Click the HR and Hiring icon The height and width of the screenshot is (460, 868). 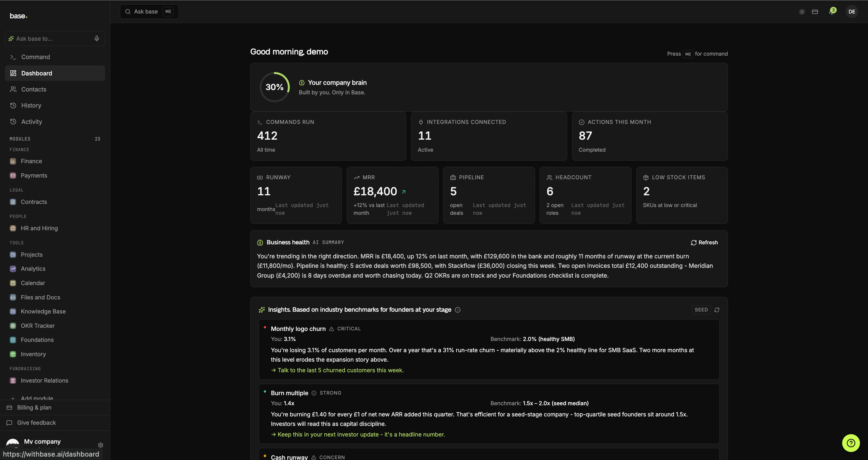pyautogui.click(x=13, y=228)
